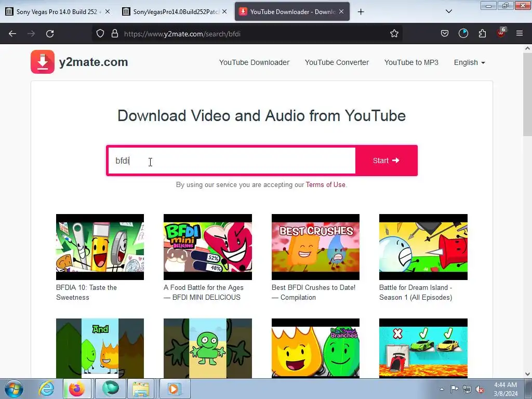532x399 pixels.
Task: Open the YouTube Downloader nav link
Action: tap(254, 62)
